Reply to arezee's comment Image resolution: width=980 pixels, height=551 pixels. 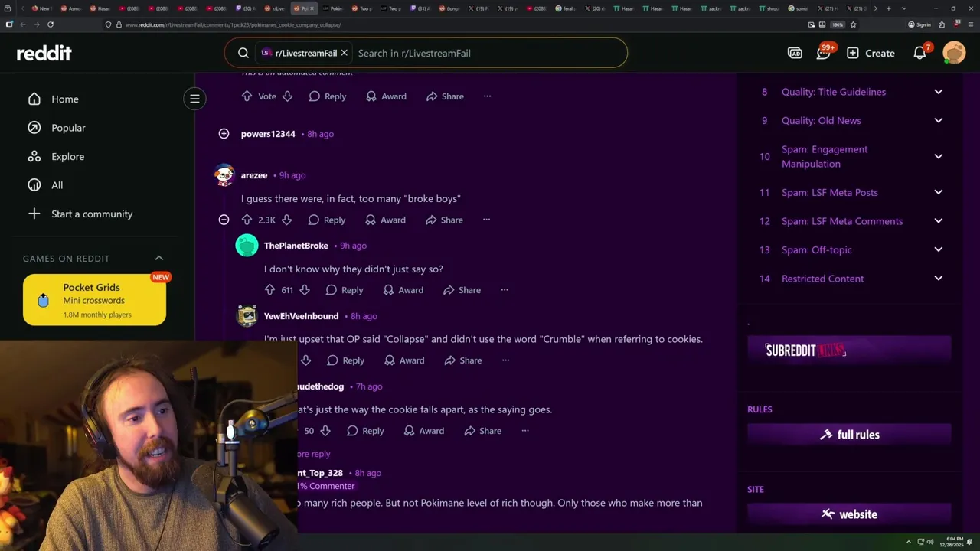(327, 220)
